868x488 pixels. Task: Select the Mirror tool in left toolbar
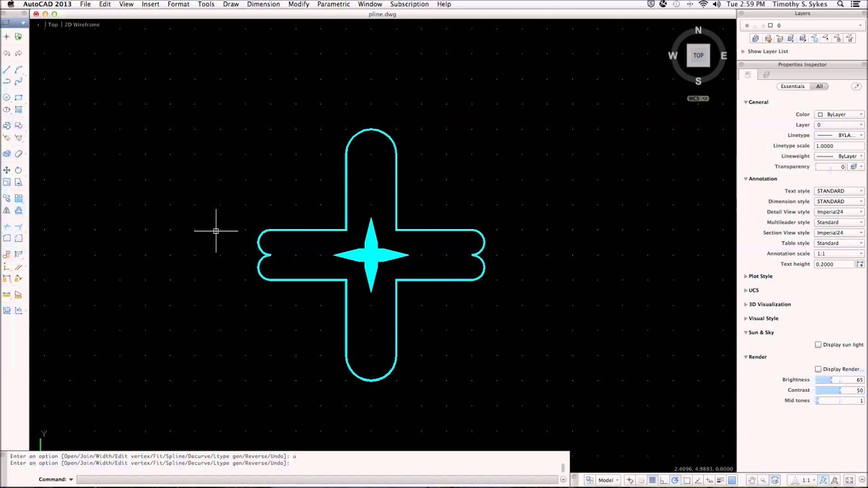7,209
